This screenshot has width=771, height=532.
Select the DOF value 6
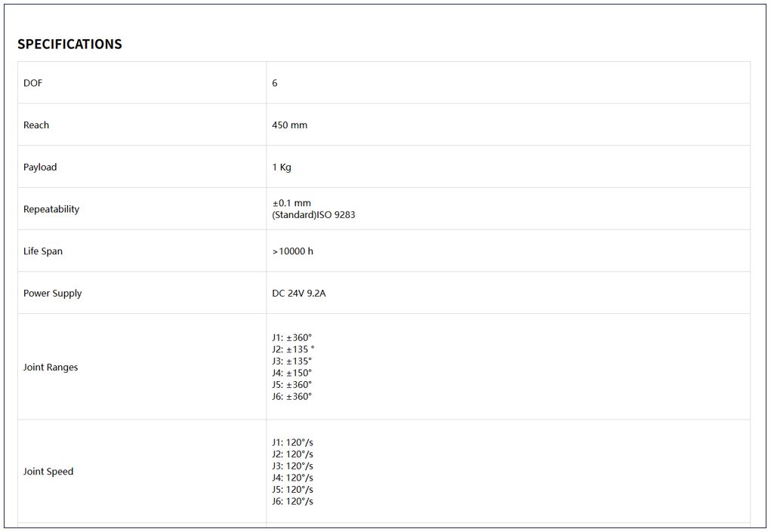[x=275, y=83]
